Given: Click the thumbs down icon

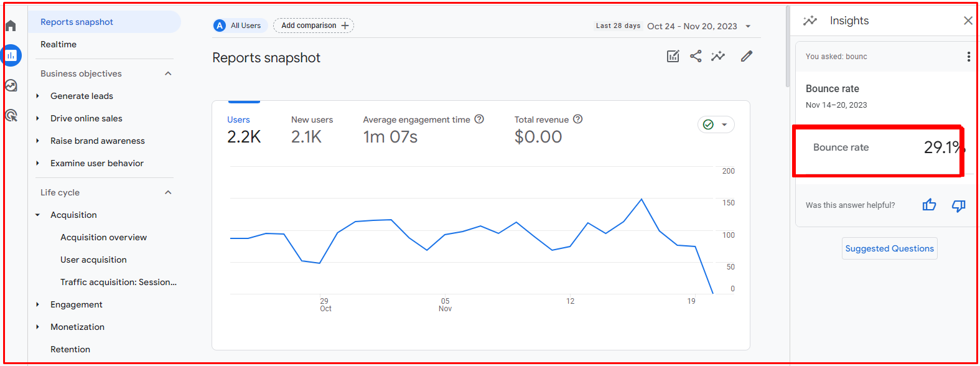Looking at the screenshot, I should click(959, 205).
